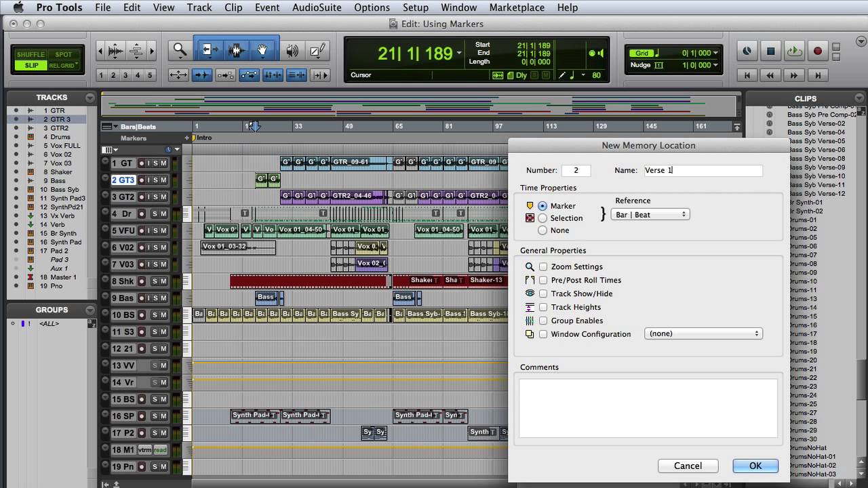868x488 pixels.
Task: Click the audio waveform zoom button
Action: pyautogui.click(x=116, y=51)
